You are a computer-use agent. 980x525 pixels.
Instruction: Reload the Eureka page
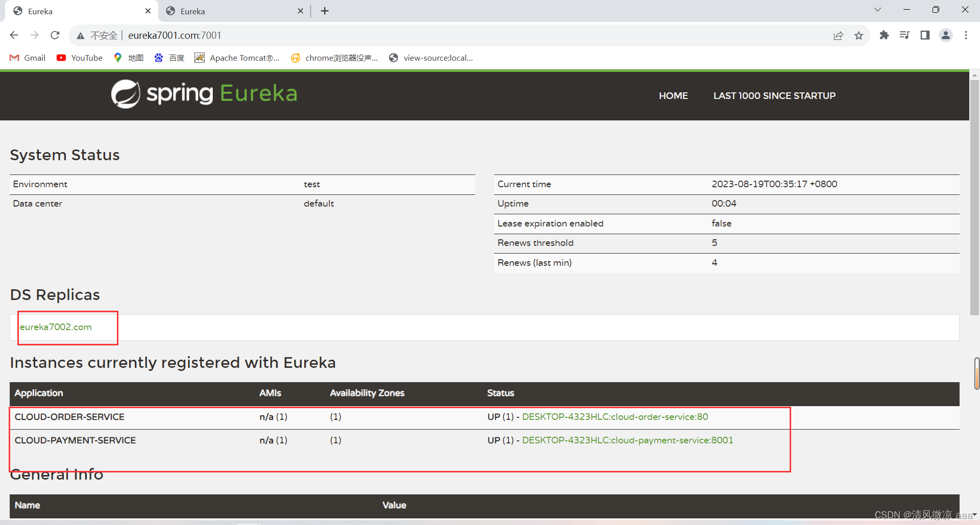tap(55, 35)
